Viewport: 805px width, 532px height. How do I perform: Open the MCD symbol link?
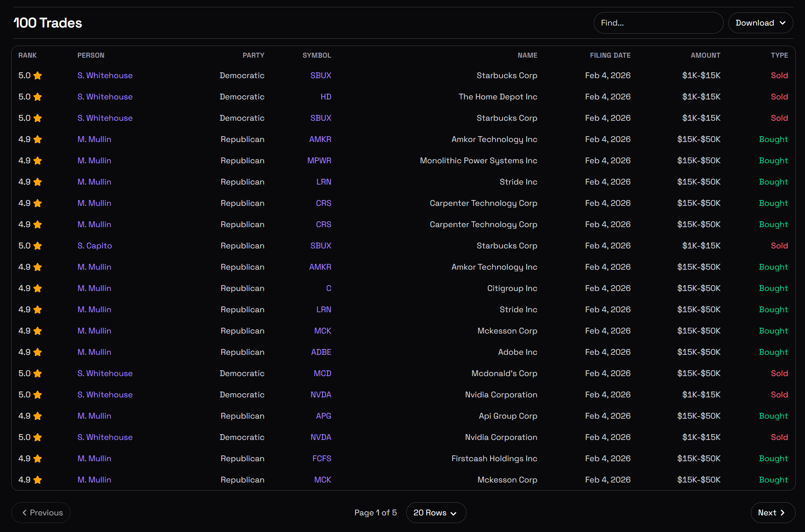click(x=322, y=373)
